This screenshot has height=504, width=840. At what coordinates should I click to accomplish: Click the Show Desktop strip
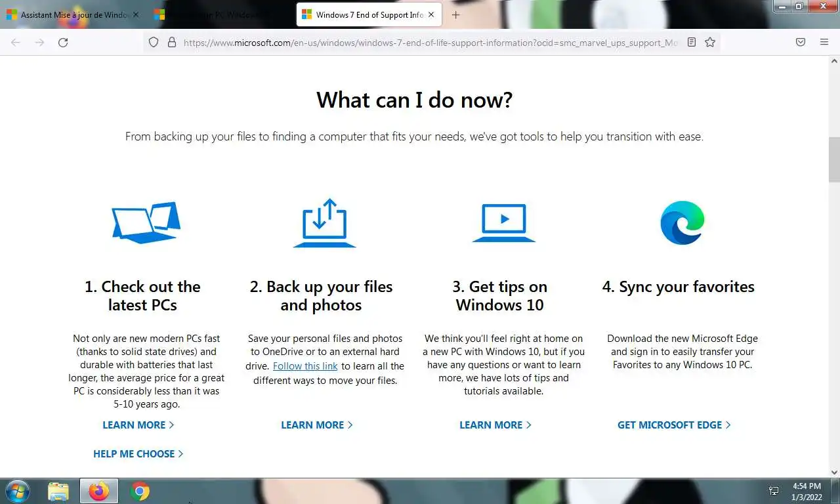835,491
